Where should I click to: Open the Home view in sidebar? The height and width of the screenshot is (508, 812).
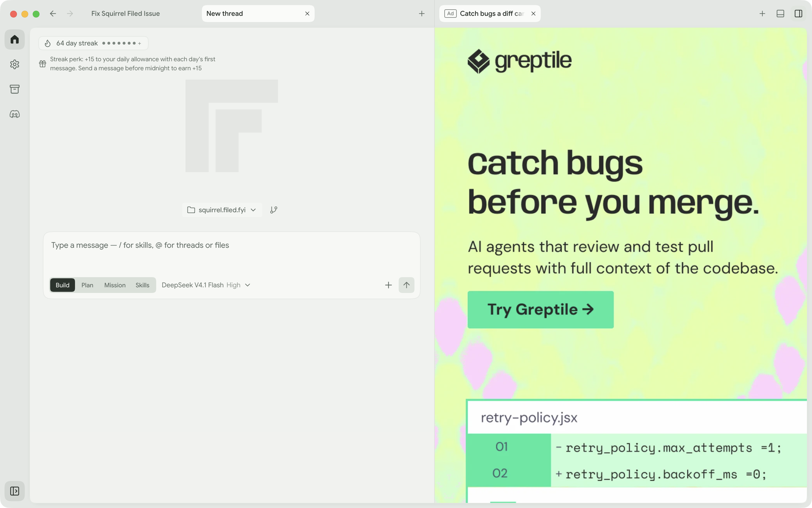point(14,40)
